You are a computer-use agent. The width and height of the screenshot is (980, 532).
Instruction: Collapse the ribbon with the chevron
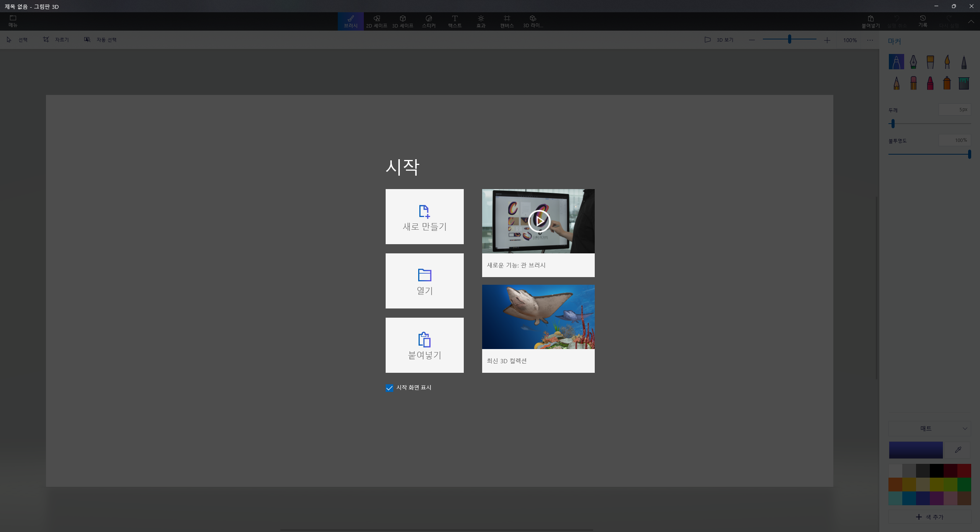coord(971,21)
